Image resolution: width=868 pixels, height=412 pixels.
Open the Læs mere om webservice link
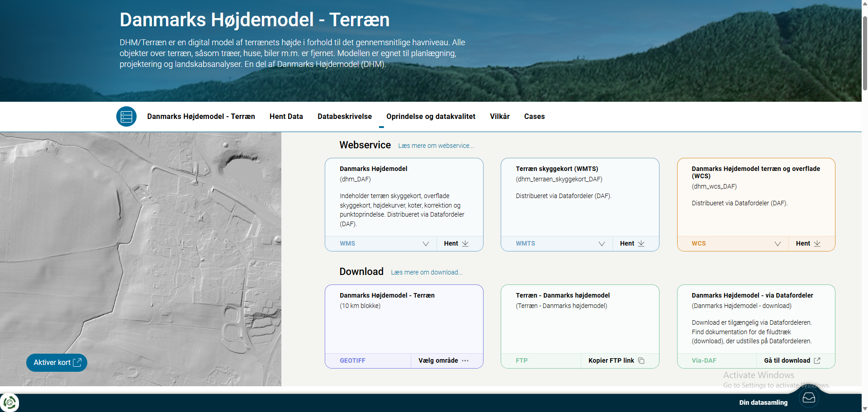[x=436, y=146]
